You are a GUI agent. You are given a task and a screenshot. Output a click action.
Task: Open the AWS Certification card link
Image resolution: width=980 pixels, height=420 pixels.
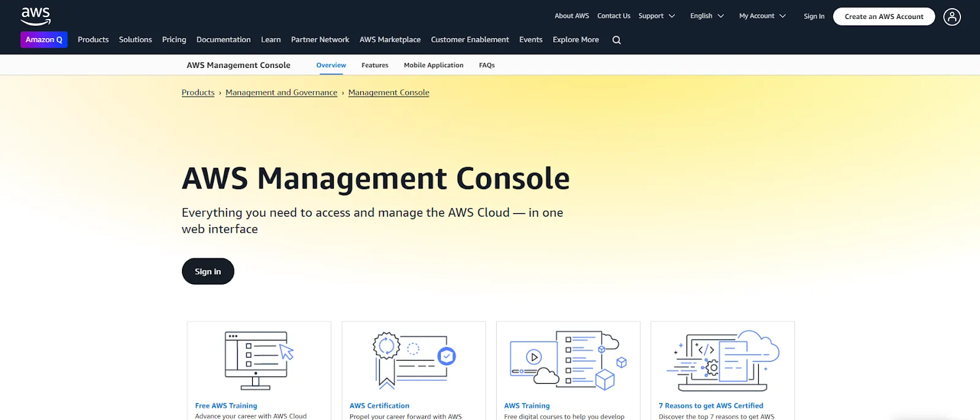(379, 406)
